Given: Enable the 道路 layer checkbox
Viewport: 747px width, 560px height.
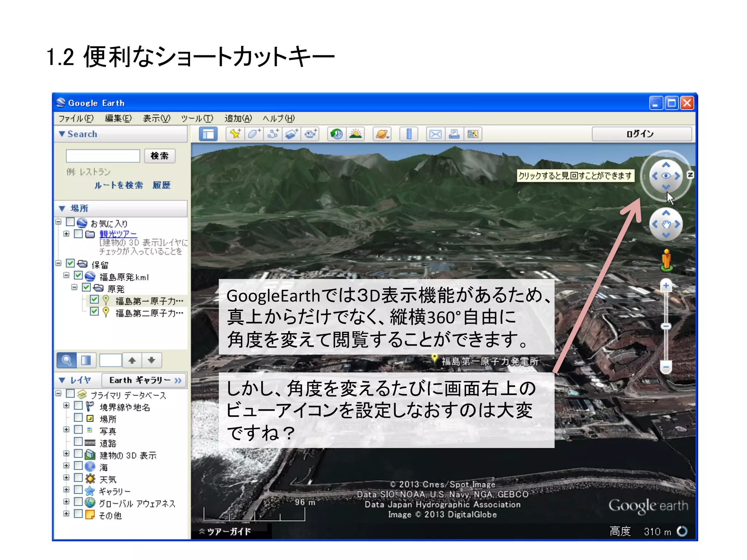Looking at the screenshot, I should (x=78, y=442).
